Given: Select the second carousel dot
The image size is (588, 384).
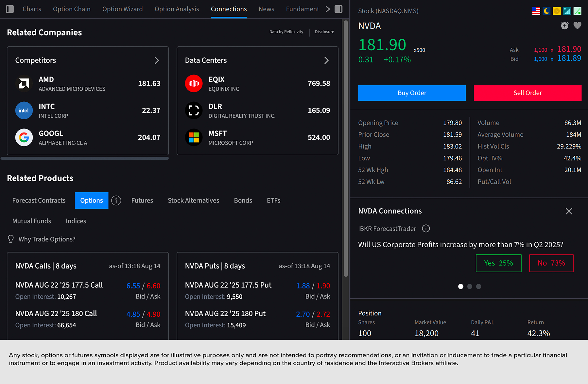Looking at the screenshot, I should coord(470,287).
